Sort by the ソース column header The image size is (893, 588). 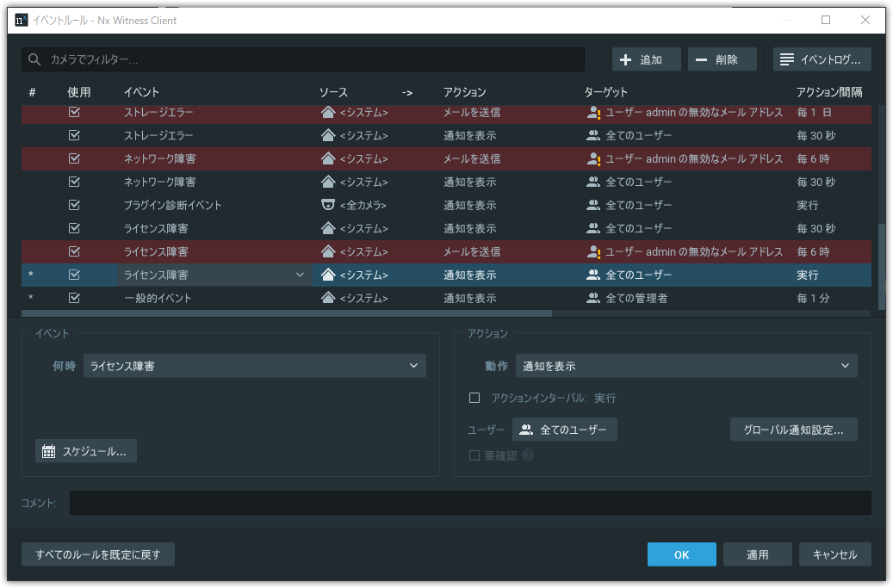[333, 92]
